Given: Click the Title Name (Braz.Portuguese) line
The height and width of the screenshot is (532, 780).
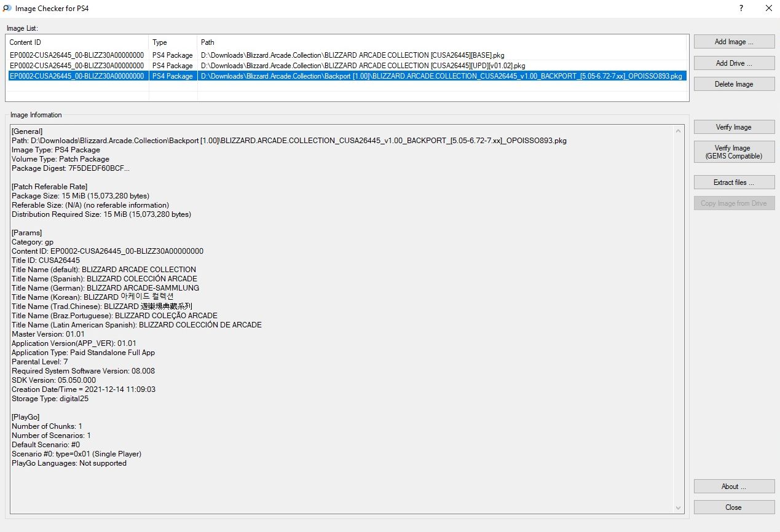Looking at the screenshot, I should 114,316.
